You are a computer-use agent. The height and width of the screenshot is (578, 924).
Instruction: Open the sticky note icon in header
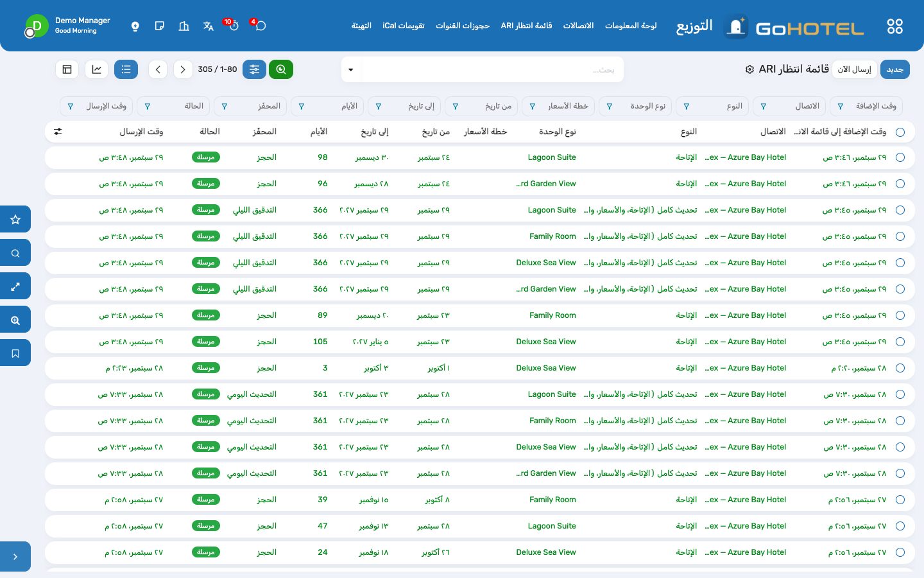pos(160,26)
